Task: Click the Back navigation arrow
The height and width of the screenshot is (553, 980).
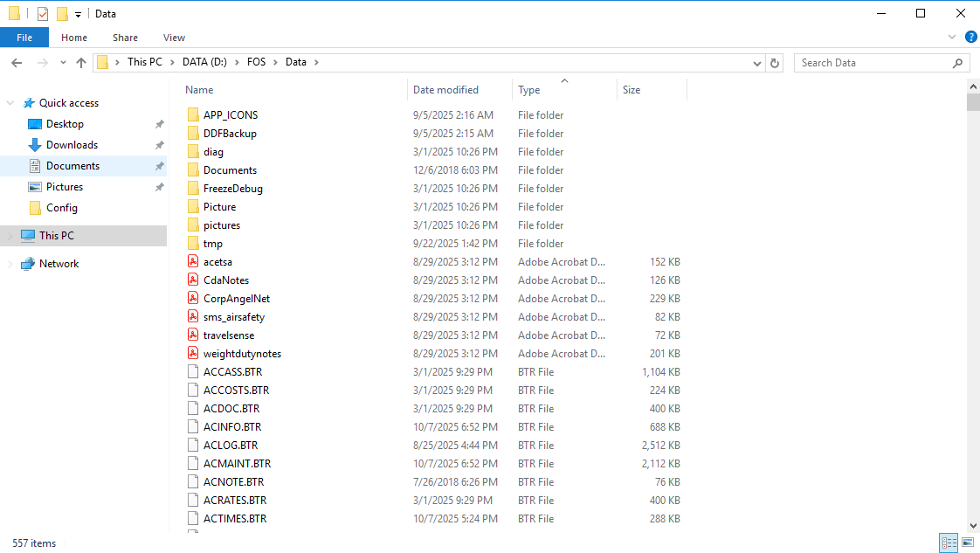Action: [x=17, y=63]
